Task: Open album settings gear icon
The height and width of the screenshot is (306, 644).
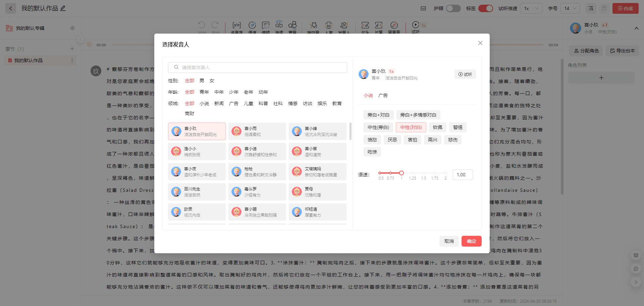Action: (x=72, y=28)
